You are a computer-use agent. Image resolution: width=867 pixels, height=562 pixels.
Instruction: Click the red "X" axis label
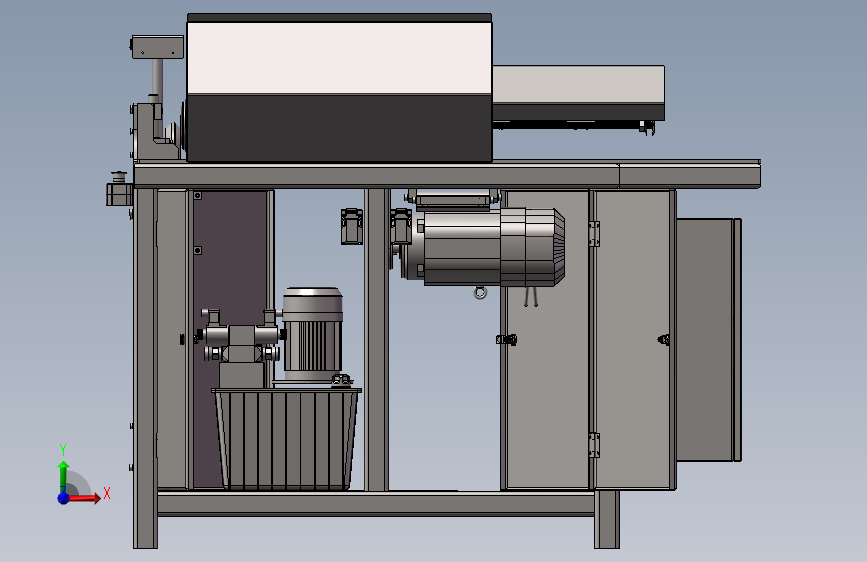click(x=107, y=493)
